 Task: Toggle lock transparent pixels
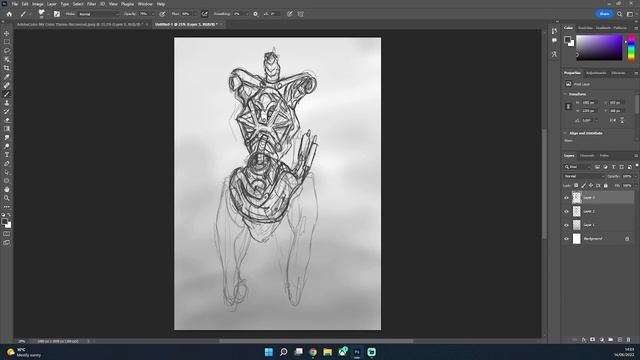pos(576,186)
